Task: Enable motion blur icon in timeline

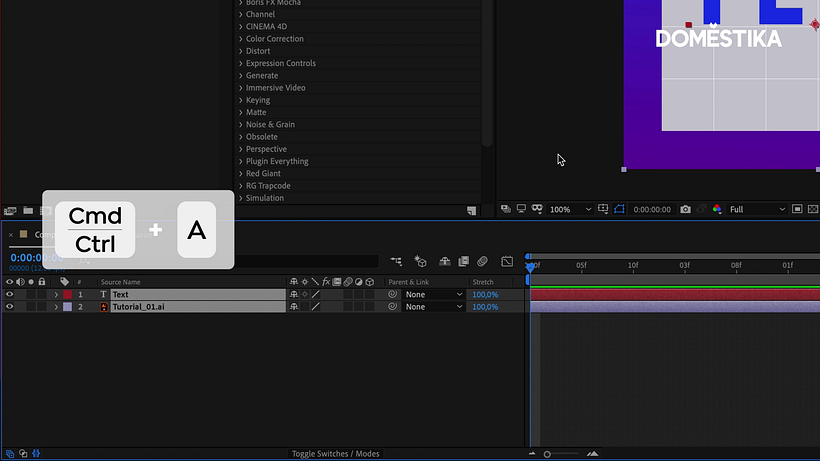Action: click(x=482, y=261)
